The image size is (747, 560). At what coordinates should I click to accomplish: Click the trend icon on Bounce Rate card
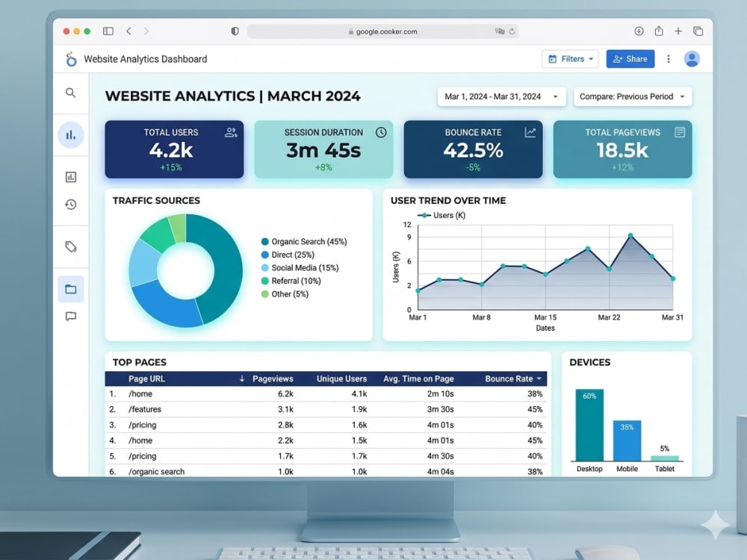[530, 132]
